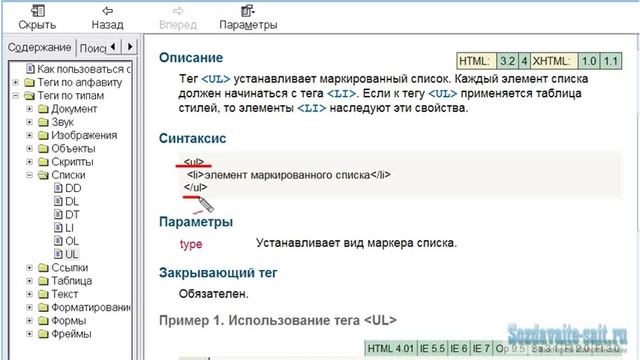Click the open Теги по типам folder icon
The width and height of the screenshot is (640, 360).
pos(29,96)
